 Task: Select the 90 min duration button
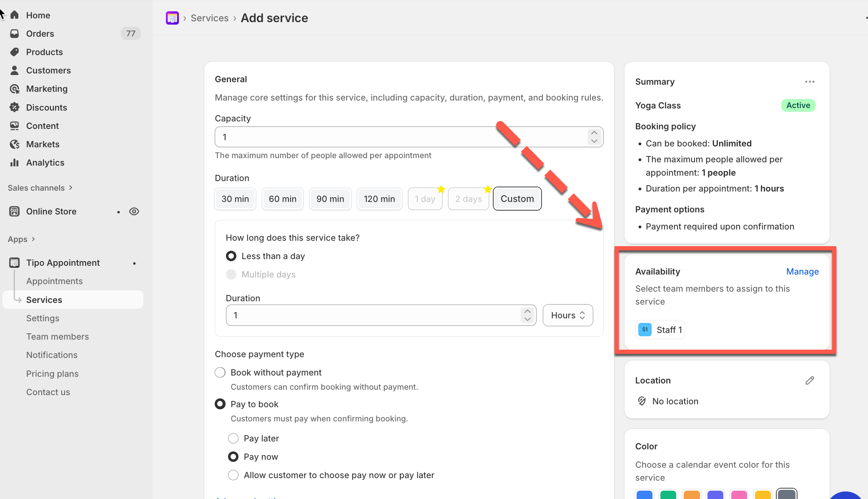[x=330, y=199]
